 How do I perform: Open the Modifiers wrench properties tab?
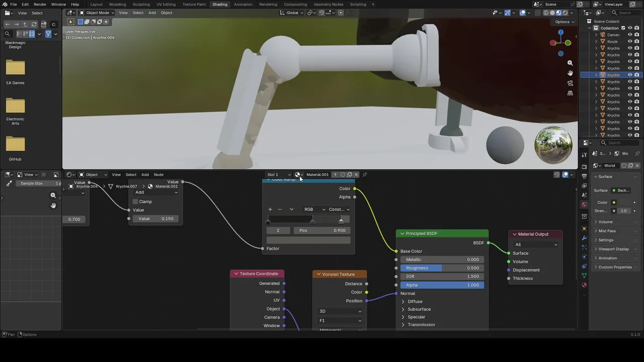tap(584, 238)
